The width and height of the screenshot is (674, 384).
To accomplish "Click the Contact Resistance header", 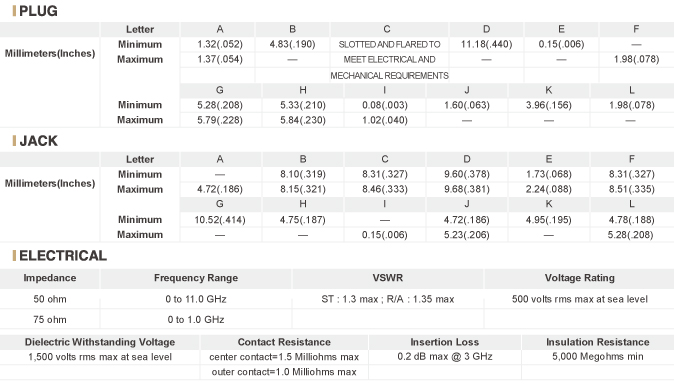I will tap(284, 342).
